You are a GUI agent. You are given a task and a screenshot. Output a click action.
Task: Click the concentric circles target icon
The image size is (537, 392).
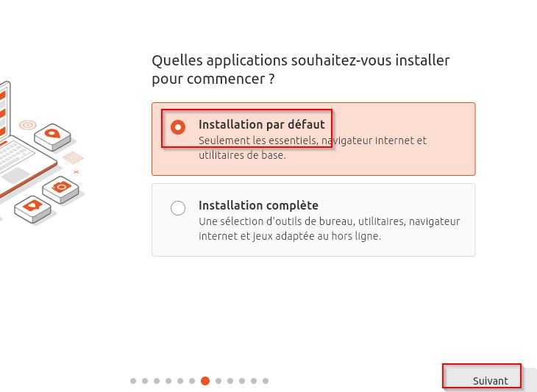tap(28, 125)
